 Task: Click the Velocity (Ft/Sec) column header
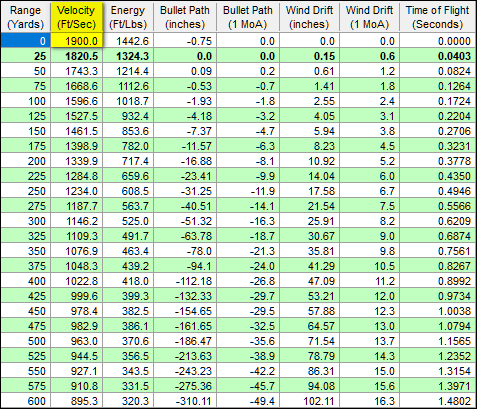tap(76, 17)
